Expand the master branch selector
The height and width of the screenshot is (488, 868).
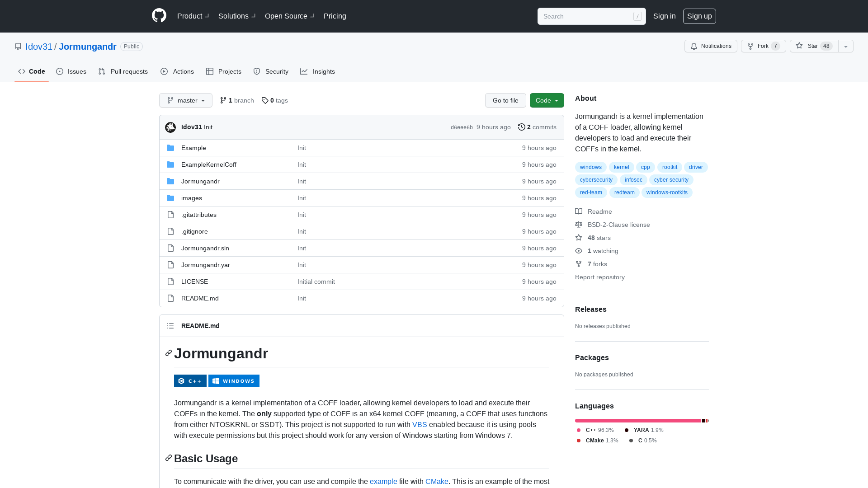click(x=186, y=100)
